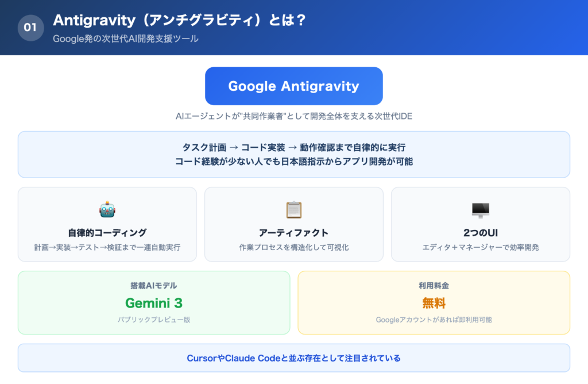
Task: Select the green Gemini 3 model text
Action: pyautogui.click(x=154, y=302)
